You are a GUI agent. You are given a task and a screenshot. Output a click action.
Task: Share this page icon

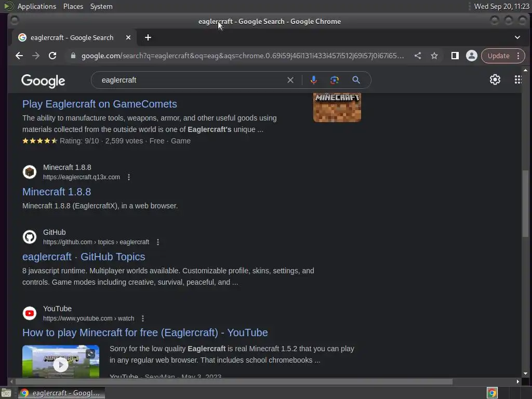(418, 56)
